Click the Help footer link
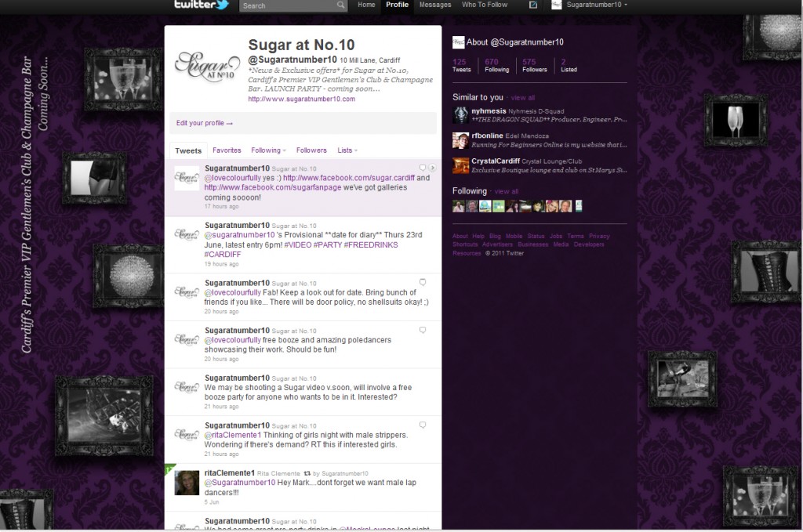The width and height of the screenshot is (803, 532). coord(478,237)
